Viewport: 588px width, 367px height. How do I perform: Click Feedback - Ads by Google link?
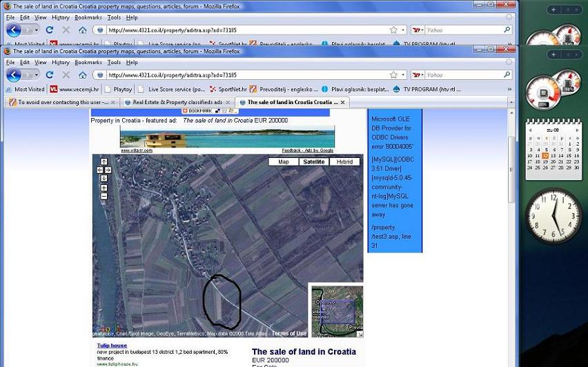[x=308, y=150]
